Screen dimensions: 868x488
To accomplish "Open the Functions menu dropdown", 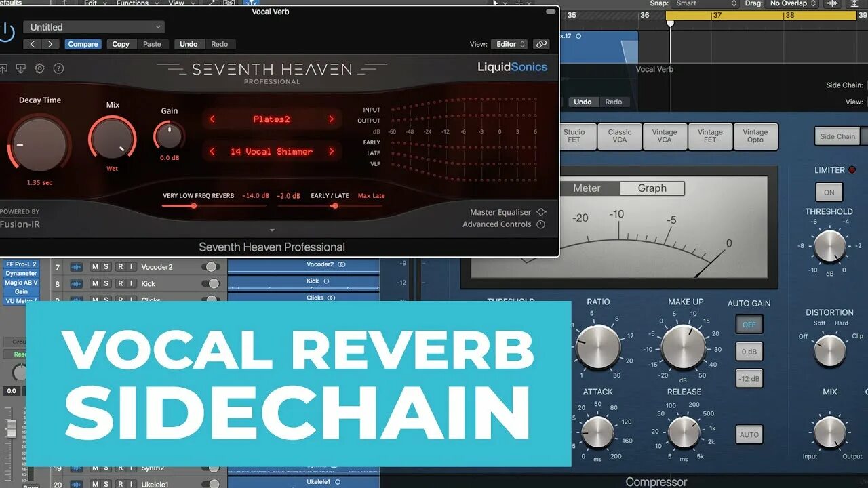I will coord(136,3).
